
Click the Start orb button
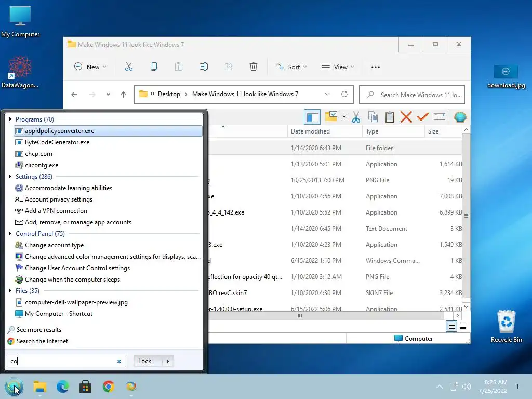(x=14, y=387)
